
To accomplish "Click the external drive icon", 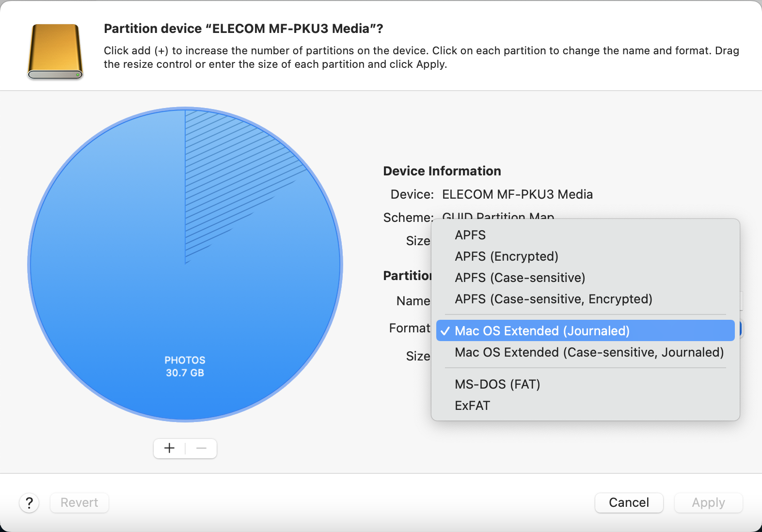I will coord(55,52).
